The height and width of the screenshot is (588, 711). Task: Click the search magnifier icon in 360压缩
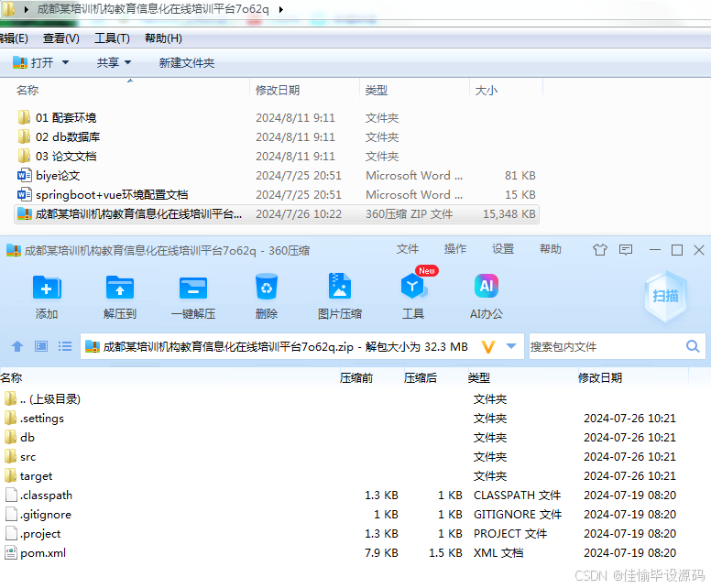693,346
